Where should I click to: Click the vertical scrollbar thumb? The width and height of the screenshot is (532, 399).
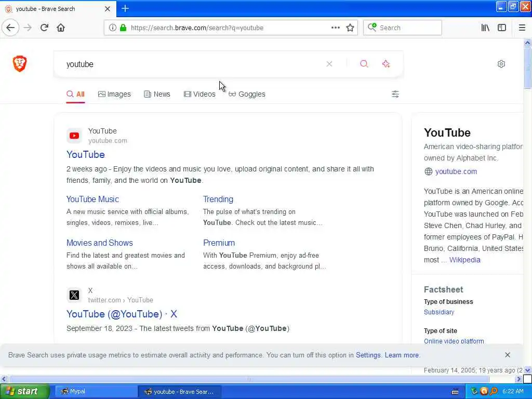tap(527, 68)
